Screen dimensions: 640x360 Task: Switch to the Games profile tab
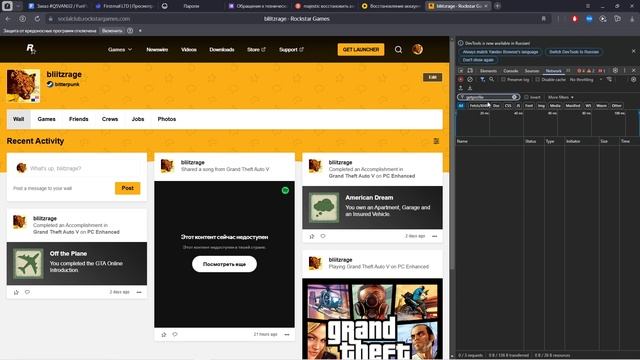pyautogui.click(x=47, y=119)
